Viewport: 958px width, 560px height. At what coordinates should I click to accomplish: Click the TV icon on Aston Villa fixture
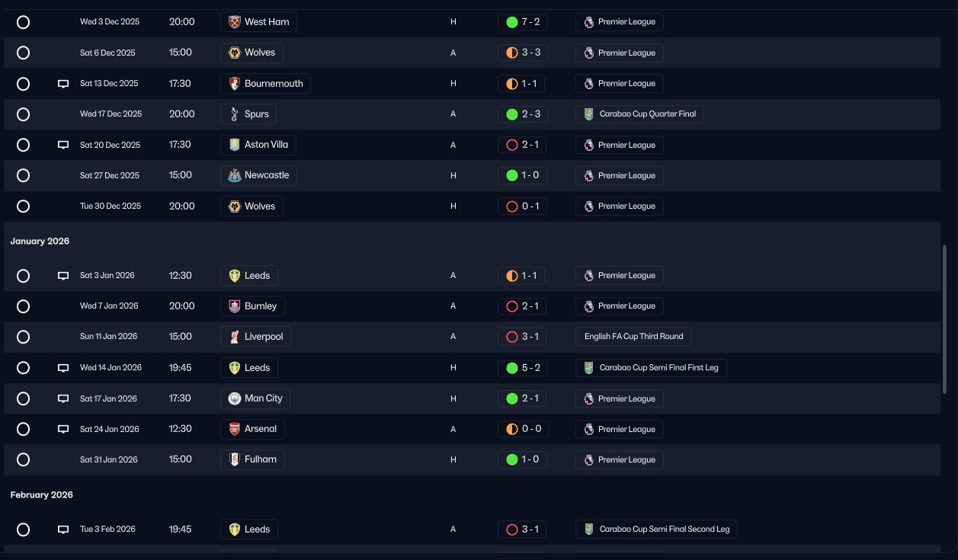pyautogui.click(x=63, y=145)
